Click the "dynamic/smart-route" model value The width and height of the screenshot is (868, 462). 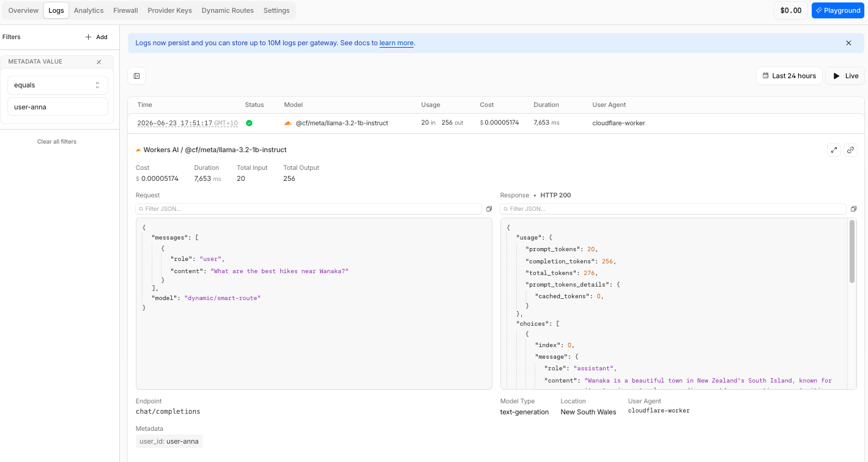pos(223,298)
